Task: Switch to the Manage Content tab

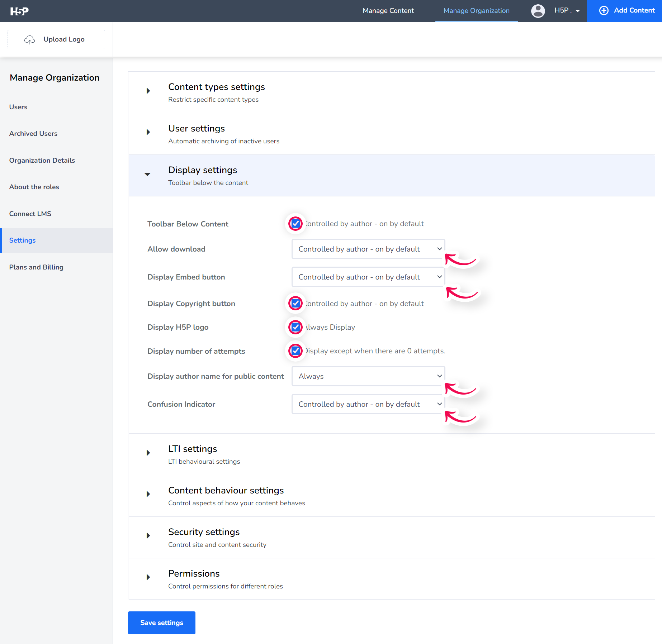Action: point(388,10)
